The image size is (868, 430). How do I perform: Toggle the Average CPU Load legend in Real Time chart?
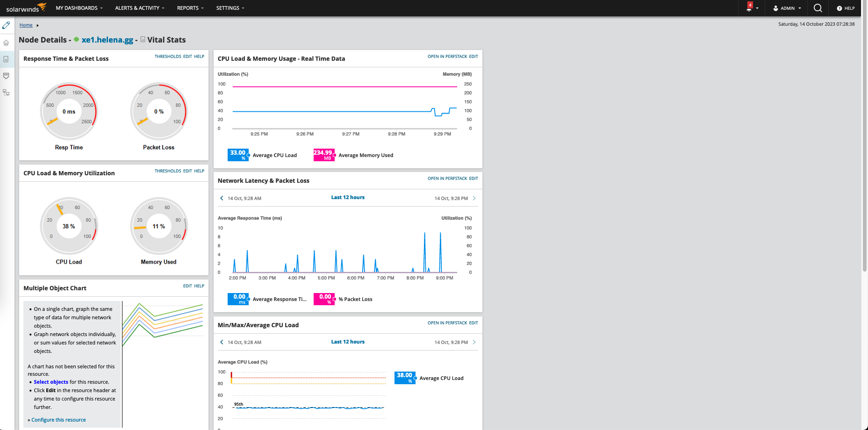click(x=274, y=155)
